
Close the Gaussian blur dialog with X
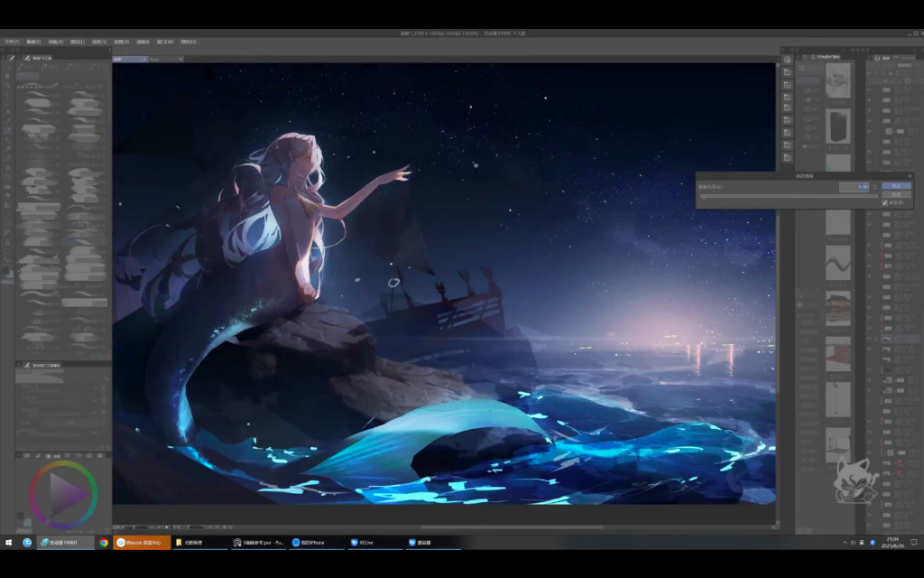pyautogui.click(x=908, y=176)
